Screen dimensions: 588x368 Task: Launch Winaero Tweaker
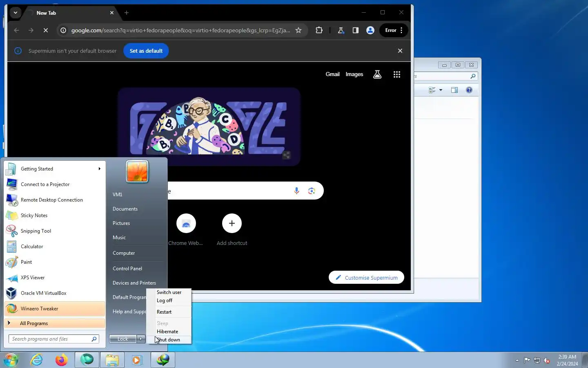tap(55, 309)
